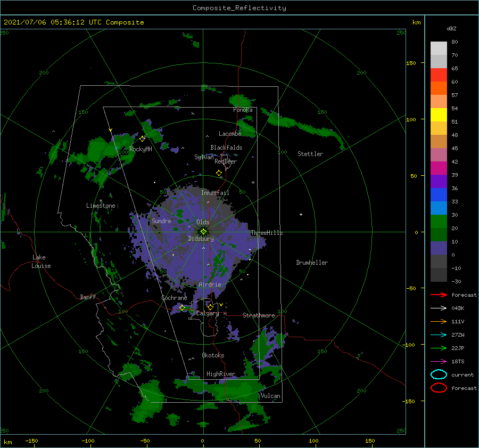This screenshot has width=479, height=448.
Task: Click the Airdrie label
Action: click(210, 284)
